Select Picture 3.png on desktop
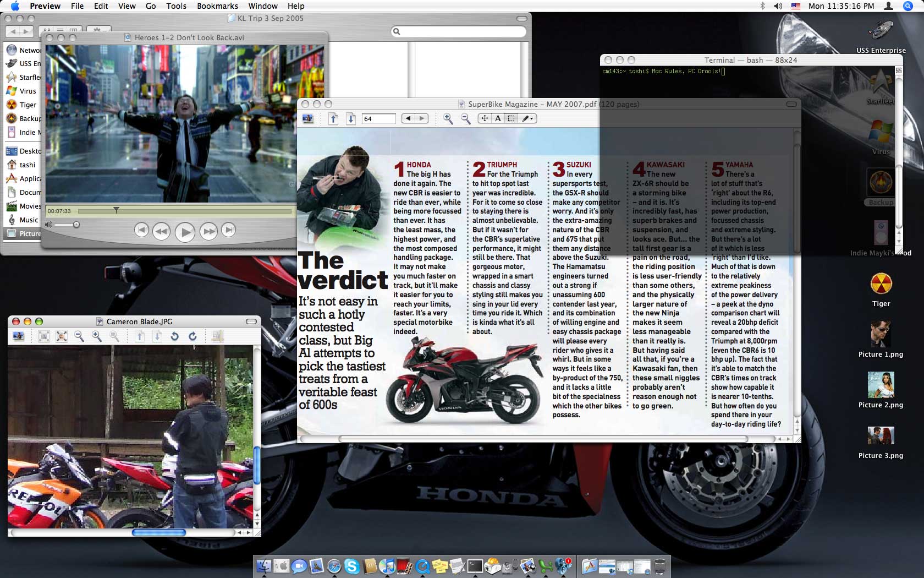 coord(881,441)
